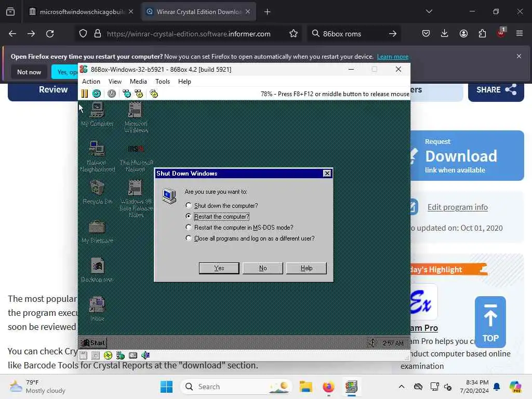Click the Desktop msn desktop icon
Image resolution: width=532 pixels, height=399 pixels.
(97, 270)
